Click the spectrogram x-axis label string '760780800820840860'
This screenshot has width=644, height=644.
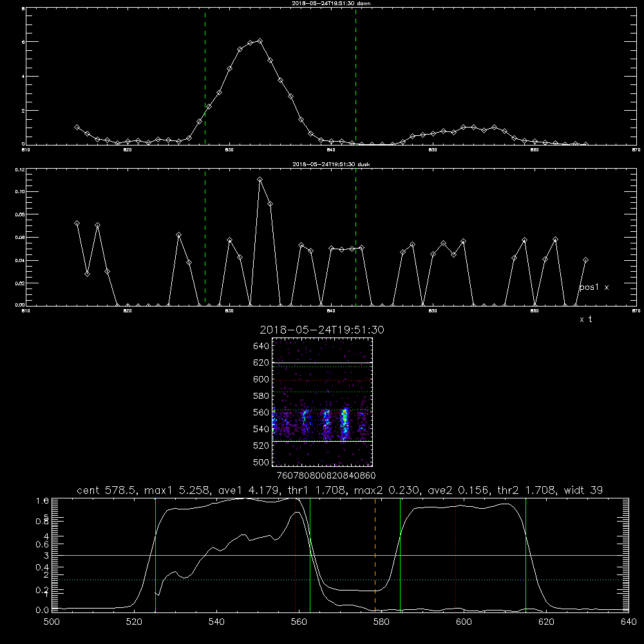(x=326, y=475)
